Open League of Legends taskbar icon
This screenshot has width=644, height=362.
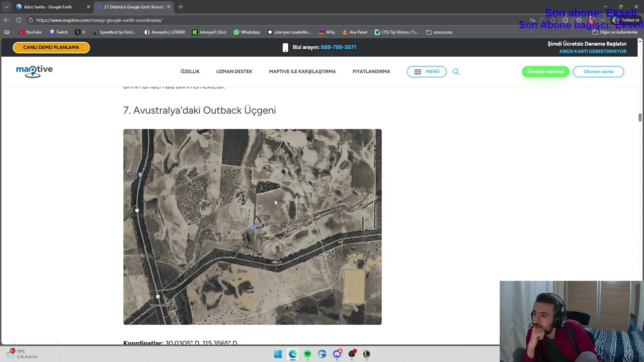367,354
